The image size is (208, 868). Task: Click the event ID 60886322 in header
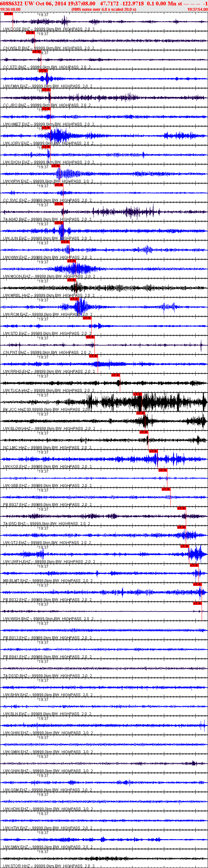(x=11, y=3)
